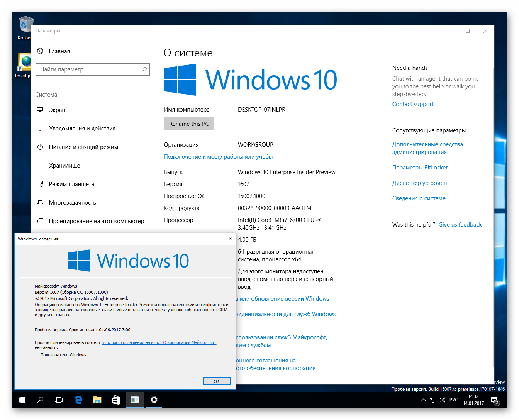The image size is (519, 420).
Task: Switch the РУС input language indicator
Action: pos(454,400)
